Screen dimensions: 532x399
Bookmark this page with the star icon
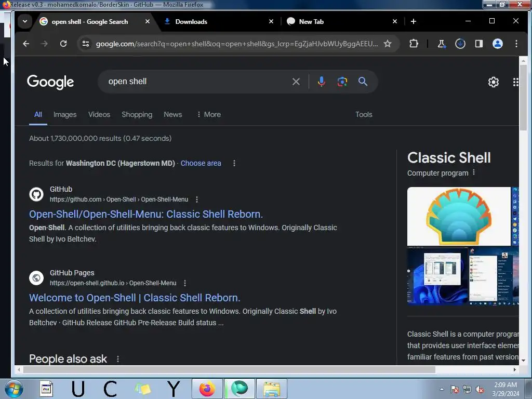click(x=388, y=44)
